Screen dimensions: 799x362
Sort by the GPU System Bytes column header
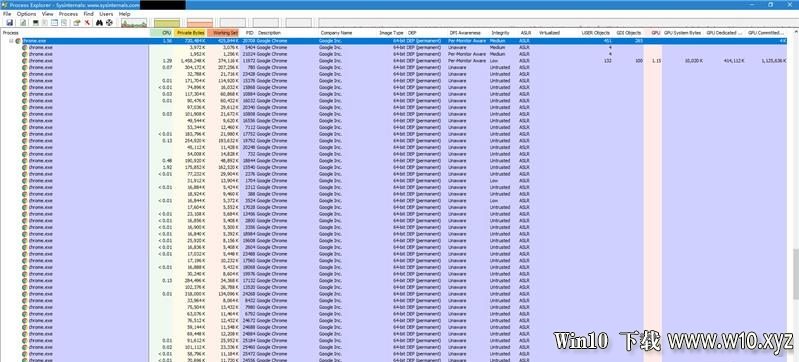(x=683, y=33)
